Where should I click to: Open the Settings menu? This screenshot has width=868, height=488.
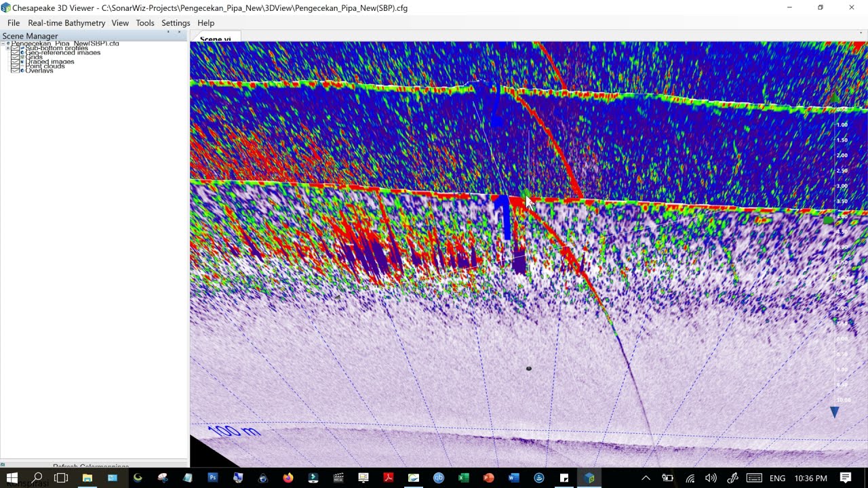point(176,23)
